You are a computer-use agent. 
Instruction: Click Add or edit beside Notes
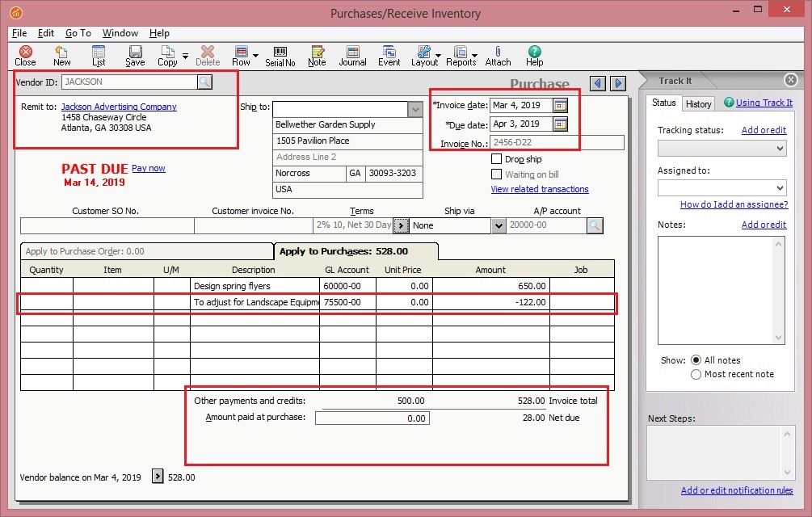coord(764,225)
